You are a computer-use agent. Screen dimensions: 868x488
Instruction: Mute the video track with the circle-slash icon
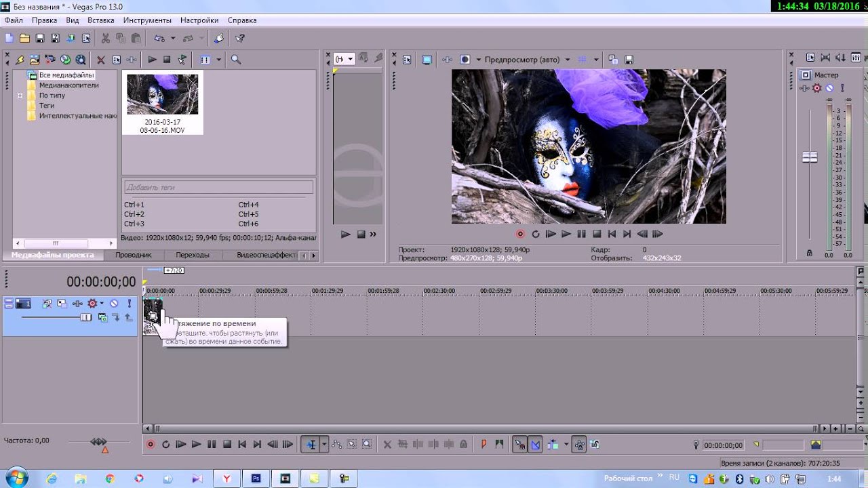tap(114, 304)
